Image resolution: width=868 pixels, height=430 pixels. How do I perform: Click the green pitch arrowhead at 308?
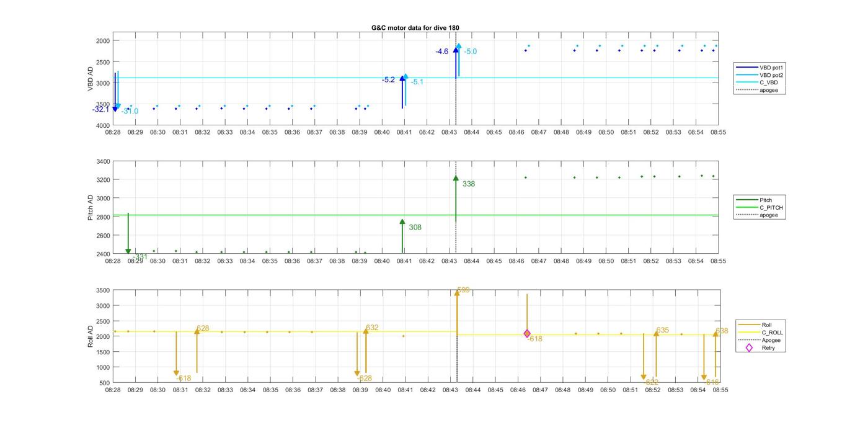[402, 222]
